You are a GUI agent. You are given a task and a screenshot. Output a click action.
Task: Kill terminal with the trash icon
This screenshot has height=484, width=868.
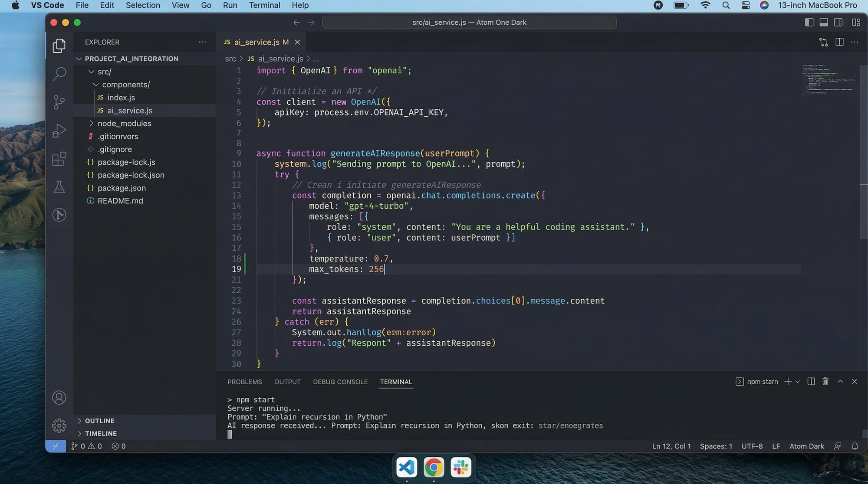point(825,382)
